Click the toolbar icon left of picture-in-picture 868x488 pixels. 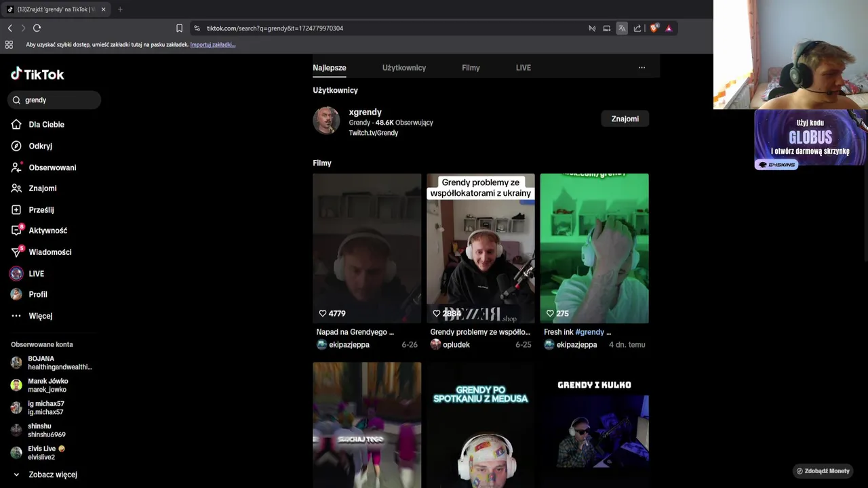tap(592, 28)
